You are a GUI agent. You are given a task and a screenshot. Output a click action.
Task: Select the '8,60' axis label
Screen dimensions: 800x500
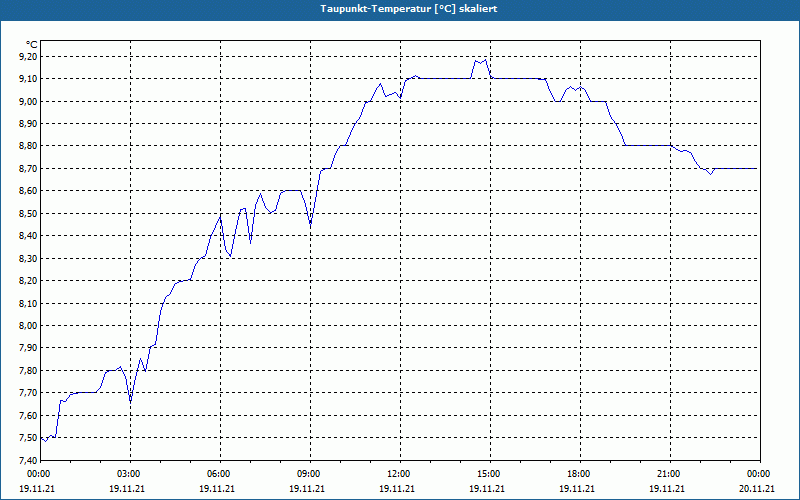(29, 191)
